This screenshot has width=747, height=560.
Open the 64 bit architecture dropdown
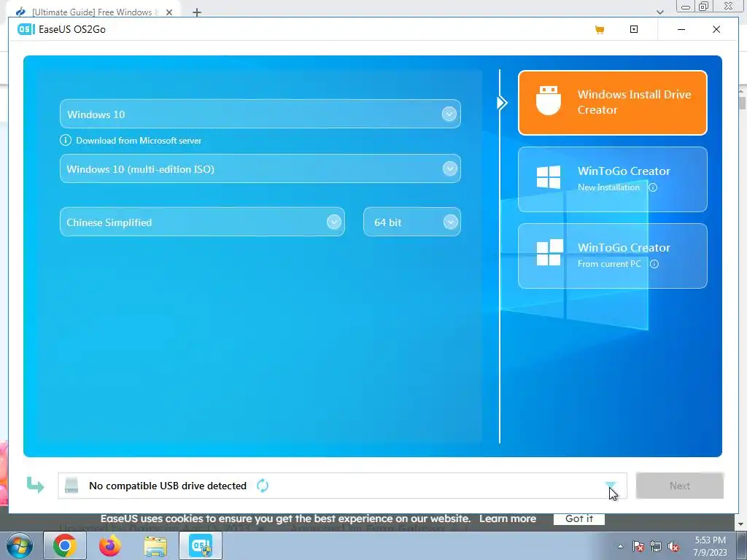(x=450, y=222)
